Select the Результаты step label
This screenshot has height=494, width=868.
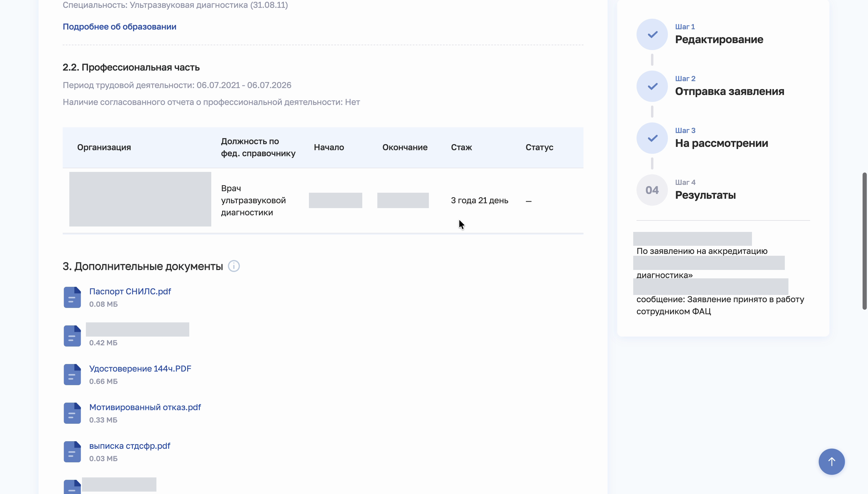705,195
